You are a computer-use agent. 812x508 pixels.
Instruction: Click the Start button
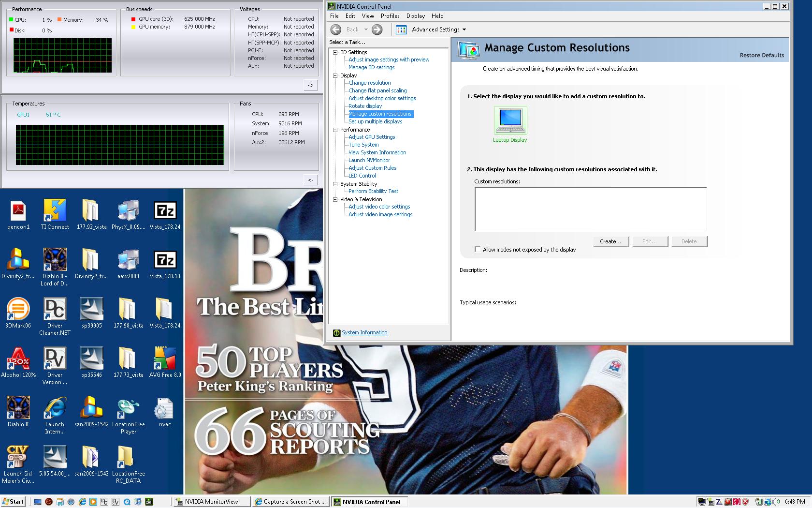pyautogui.click(x=13, y=502)
